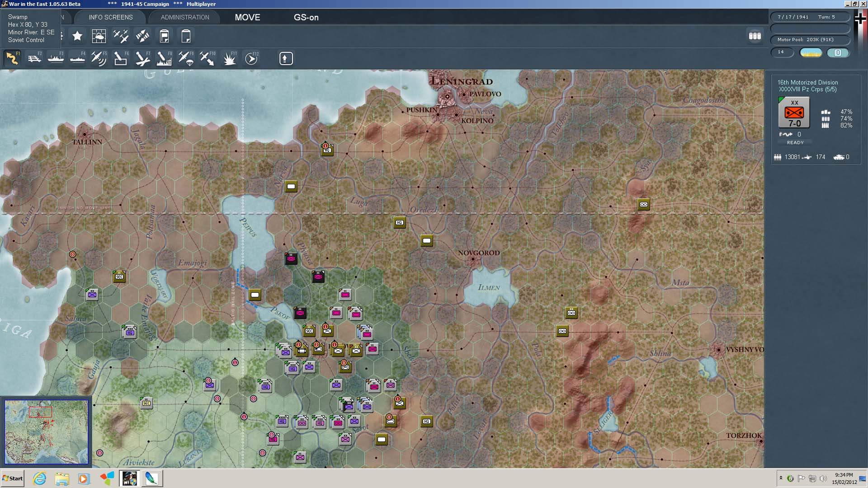
Task: Click the 14 admin points indicator
Action: [782, 52]
